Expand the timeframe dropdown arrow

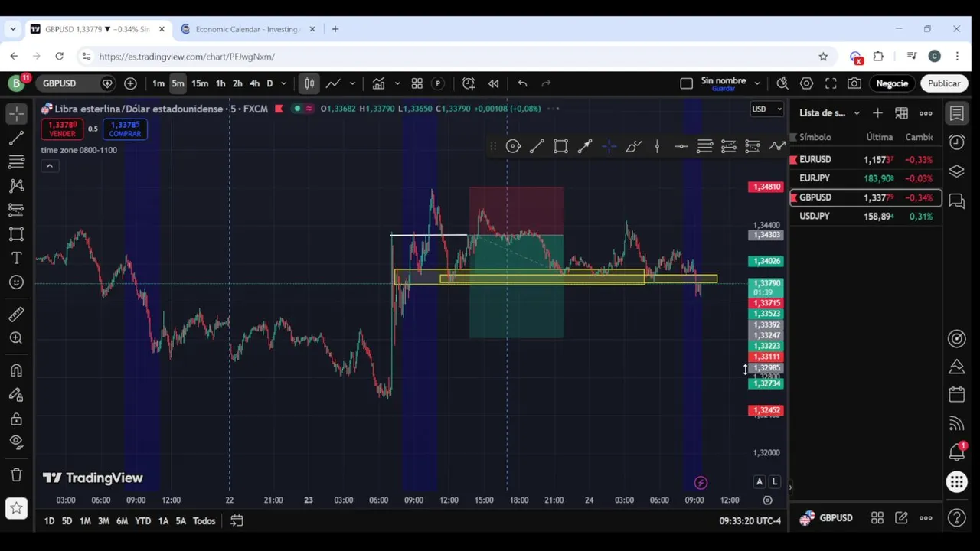(283, 83)
